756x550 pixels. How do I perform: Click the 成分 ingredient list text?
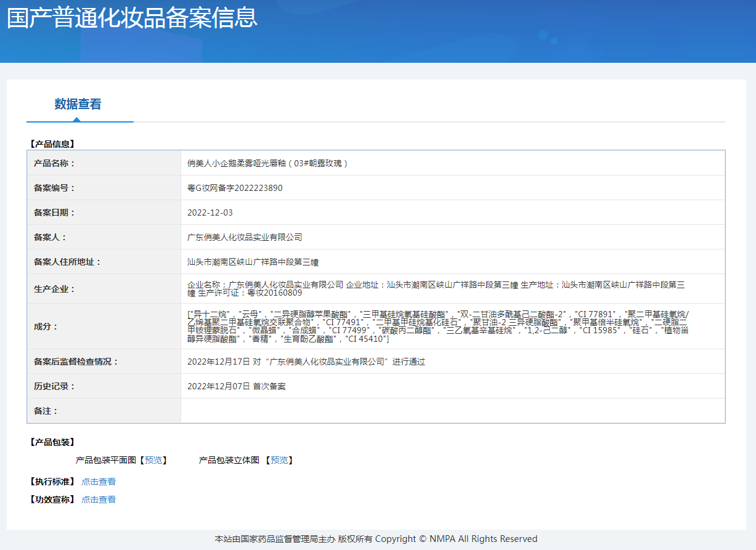tap(438, 326)
